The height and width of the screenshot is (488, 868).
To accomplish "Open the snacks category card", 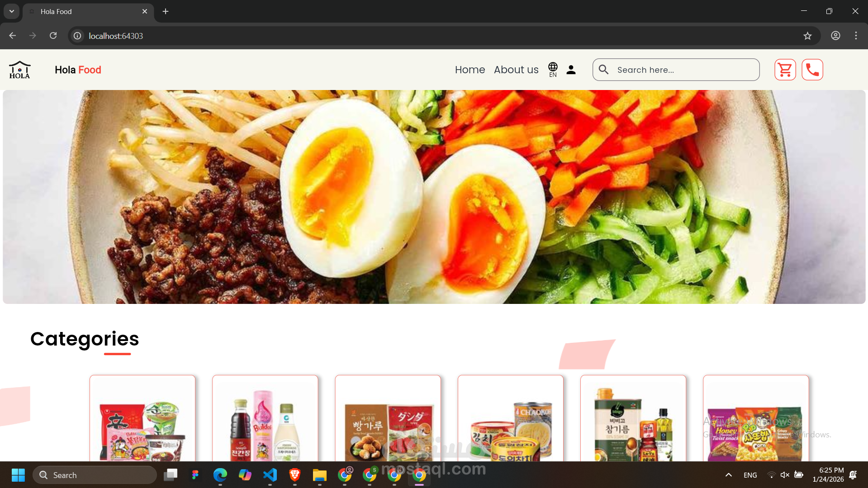I will tap(756, 418).
